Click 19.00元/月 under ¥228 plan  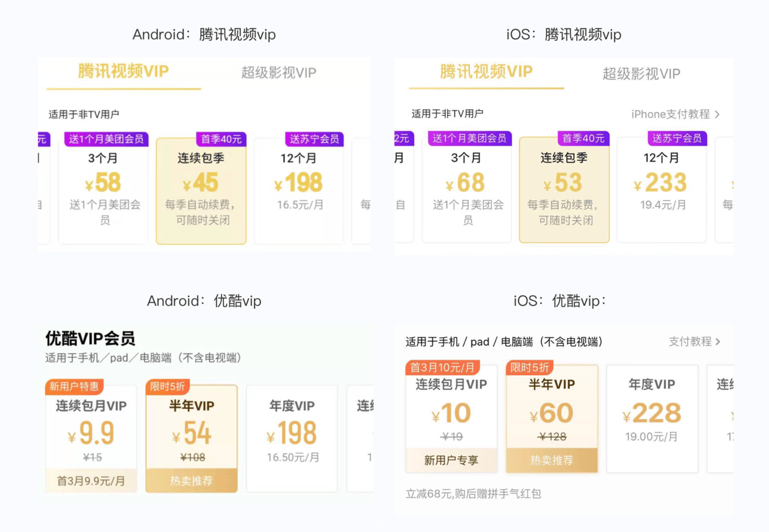pos(652,437)
